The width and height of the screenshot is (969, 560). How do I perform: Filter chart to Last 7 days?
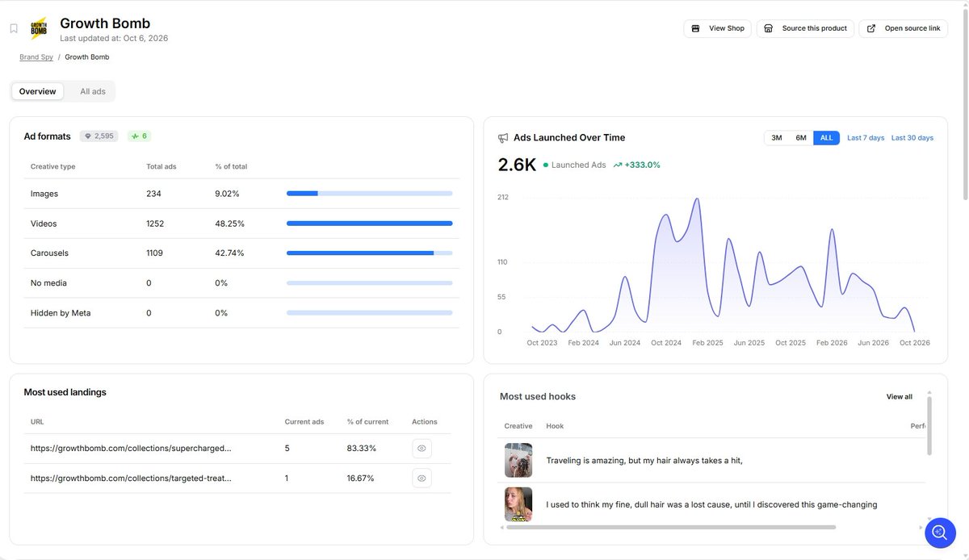click(x=866, y=138)
